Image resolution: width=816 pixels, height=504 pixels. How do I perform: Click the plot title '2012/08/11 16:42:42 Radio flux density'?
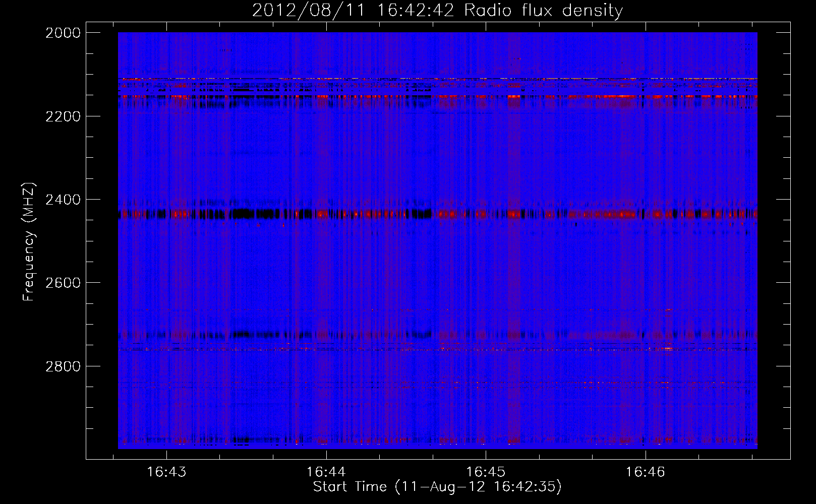(x=437, y=10)
